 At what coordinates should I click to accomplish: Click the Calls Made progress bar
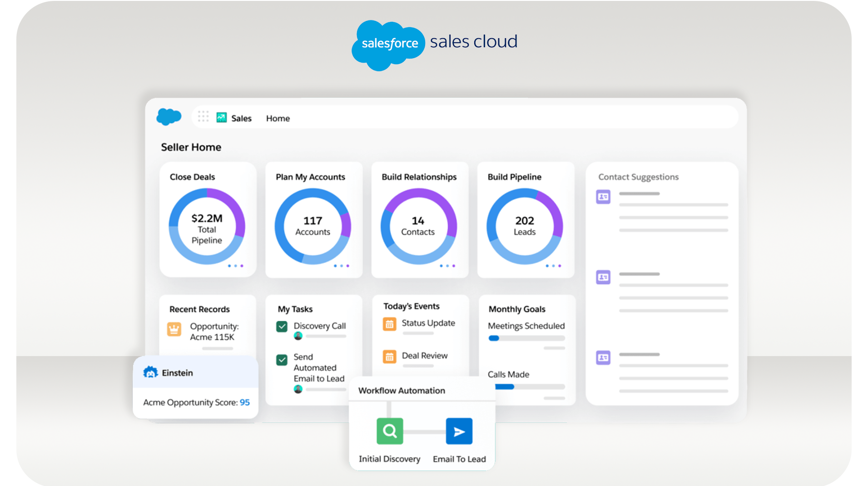tap(530, 387)
